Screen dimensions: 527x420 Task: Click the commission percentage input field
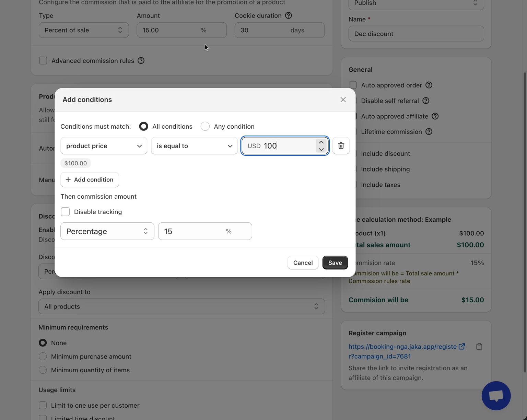click(x=192, y=231)
